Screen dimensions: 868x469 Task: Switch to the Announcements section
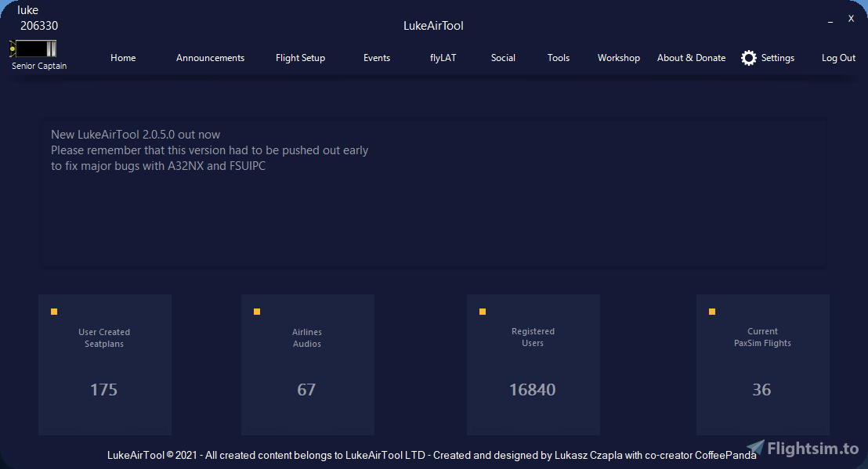click(210, 57)
